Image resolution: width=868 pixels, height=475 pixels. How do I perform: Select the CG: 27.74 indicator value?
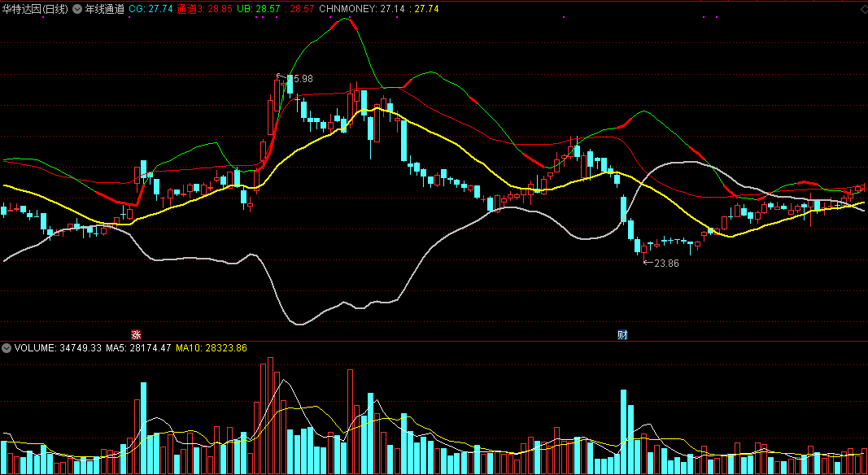150,9
